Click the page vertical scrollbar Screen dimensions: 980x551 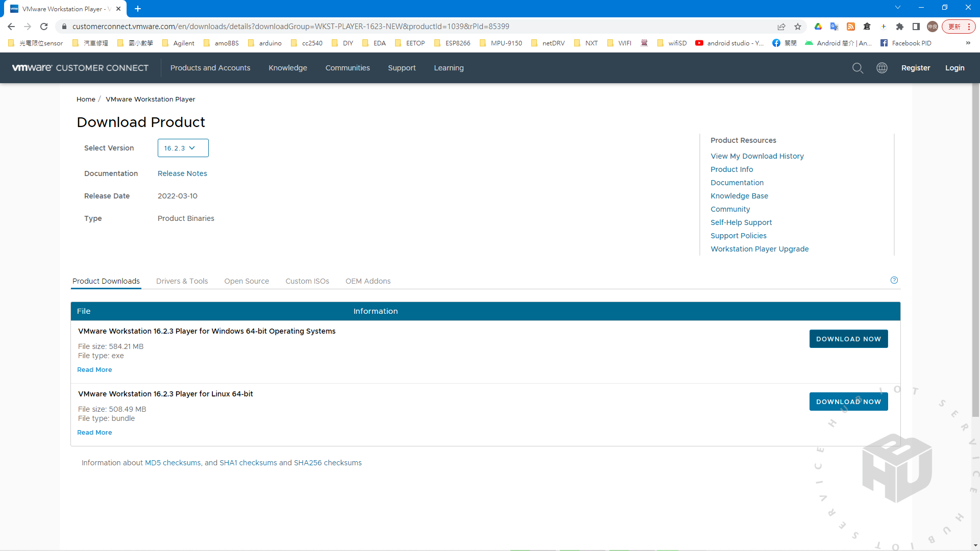click(x=976, y=250)
